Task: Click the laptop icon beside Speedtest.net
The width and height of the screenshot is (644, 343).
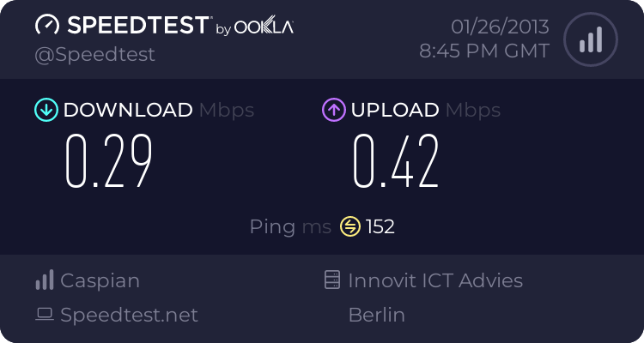Action: (45, 315)
